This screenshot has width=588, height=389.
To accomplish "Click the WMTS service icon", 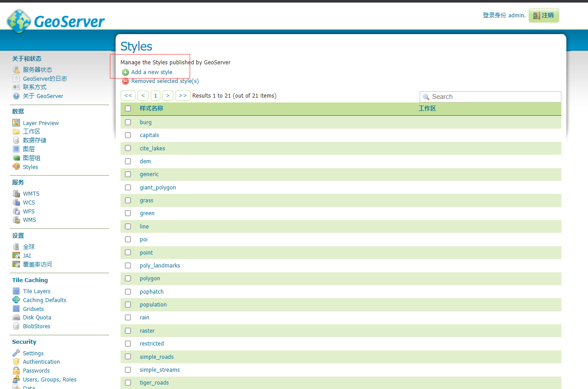I will [x=16, y=193].
